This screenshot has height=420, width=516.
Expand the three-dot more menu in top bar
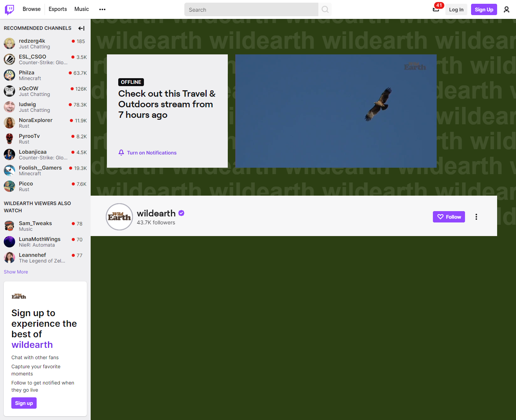pos(102,9)
